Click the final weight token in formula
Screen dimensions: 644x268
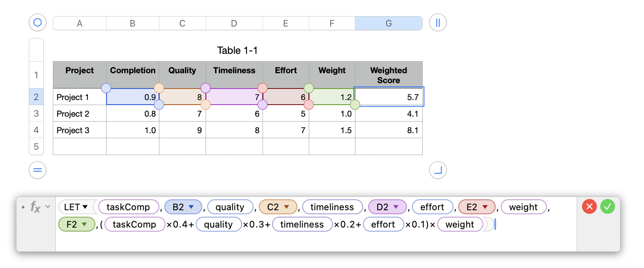pos(460,224)
